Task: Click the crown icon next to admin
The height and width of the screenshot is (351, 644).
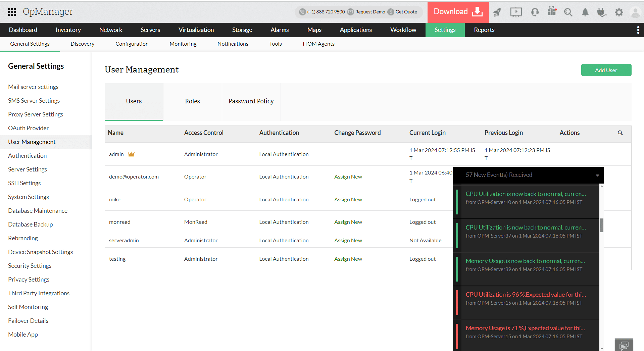Action: 131,154
